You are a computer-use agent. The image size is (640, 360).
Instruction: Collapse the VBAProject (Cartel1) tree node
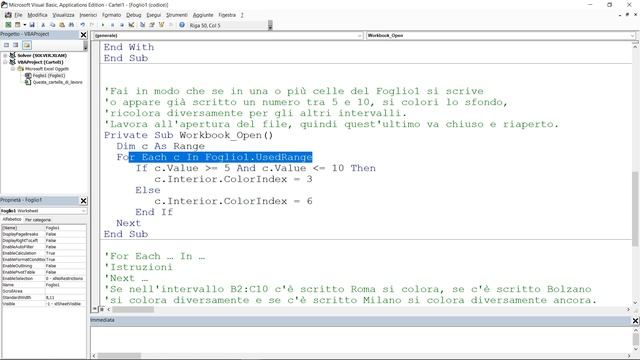tap(5, 62)
